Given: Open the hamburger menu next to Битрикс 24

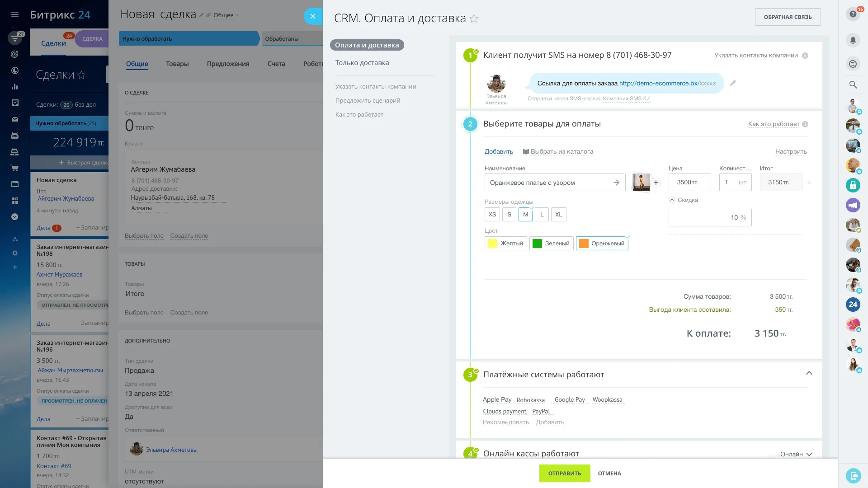Looking at the screenshot, I should coord(15,14).
